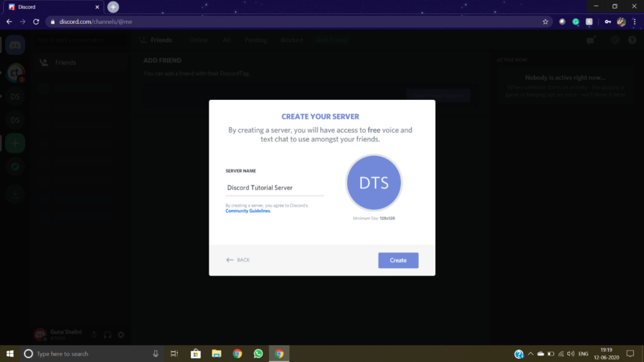The width and height of the screenshot is (644, 362).
Task: Open the volume control in system tray
Action: [x=571, y=354]
